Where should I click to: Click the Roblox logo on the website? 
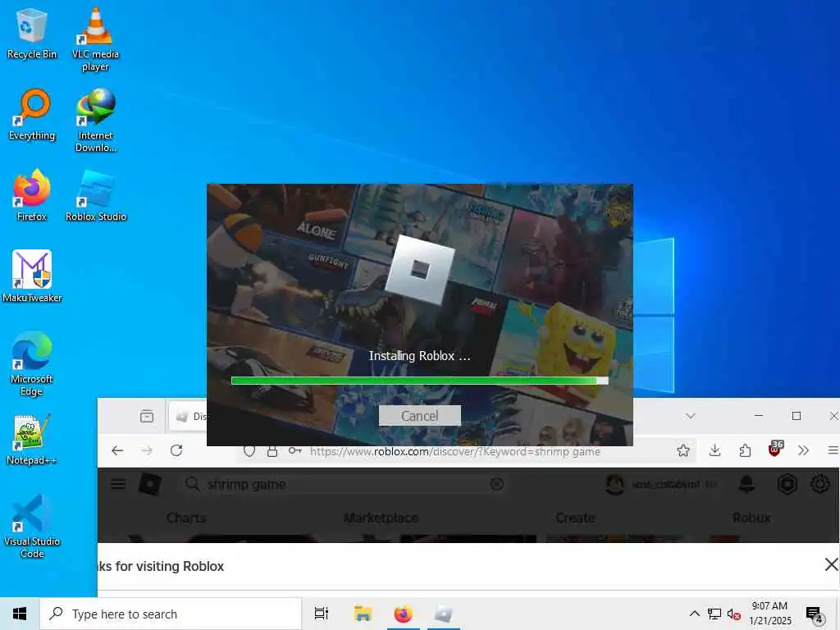click(150, 484)
